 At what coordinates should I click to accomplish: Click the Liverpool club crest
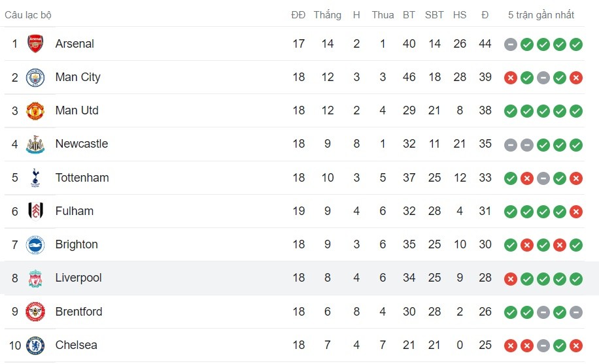pos(35,278)
